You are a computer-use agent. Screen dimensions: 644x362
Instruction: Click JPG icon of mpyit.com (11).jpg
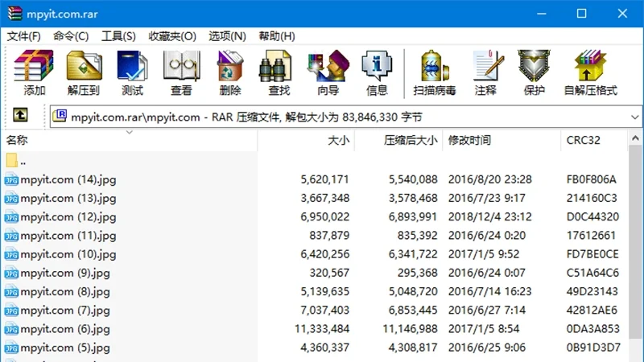(11, 236)
